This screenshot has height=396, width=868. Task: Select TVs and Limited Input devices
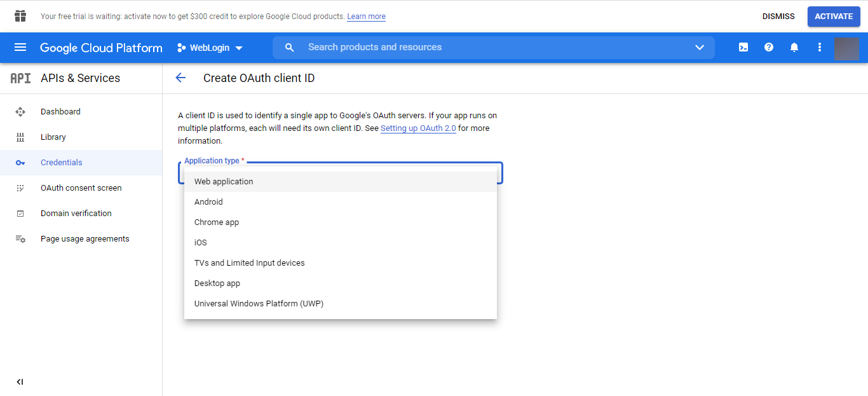[341, 263]
